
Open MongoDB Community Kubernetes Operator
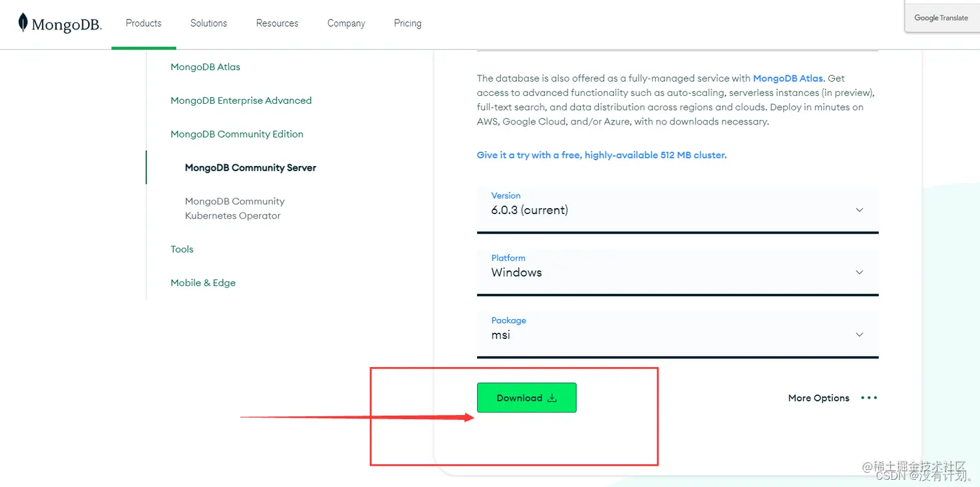point(235,209)
